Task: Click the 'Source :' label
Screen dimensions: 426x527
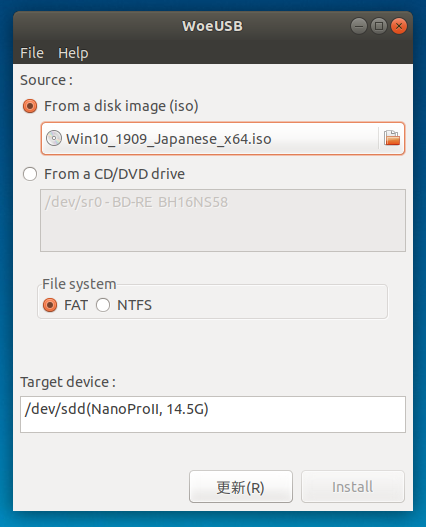Action: 46,80
